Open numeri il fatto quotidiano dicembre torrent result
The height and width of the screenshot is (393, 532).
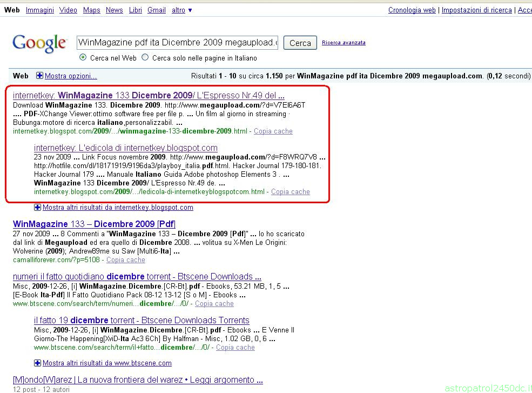tap(137, 276)
